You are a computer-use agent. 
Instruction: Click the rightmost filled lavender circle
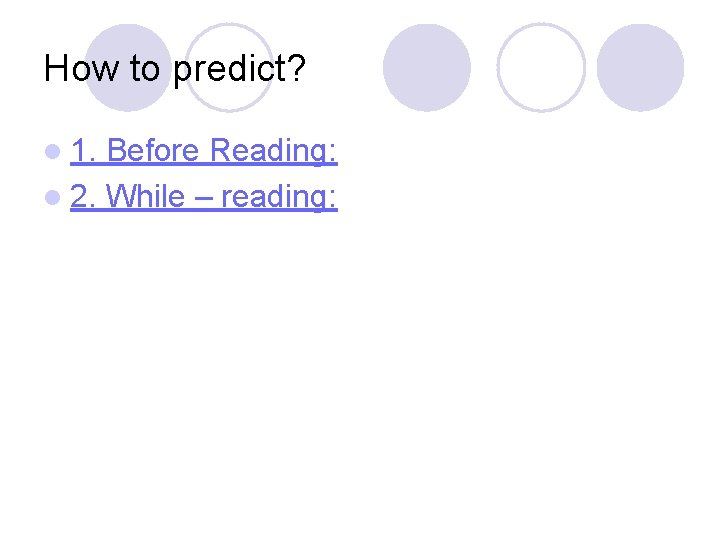pyautogui.click(x=640, y=68)
